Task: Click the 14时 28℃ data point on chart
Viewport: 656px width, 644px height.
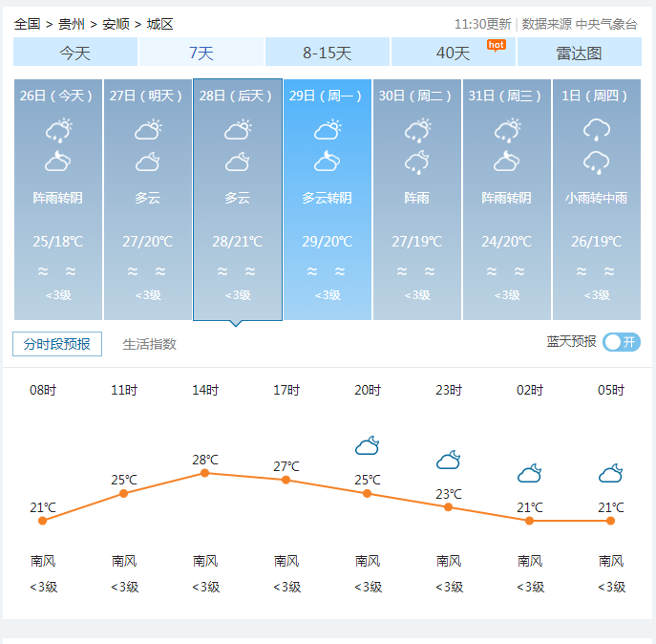Action: coord(204,473)
